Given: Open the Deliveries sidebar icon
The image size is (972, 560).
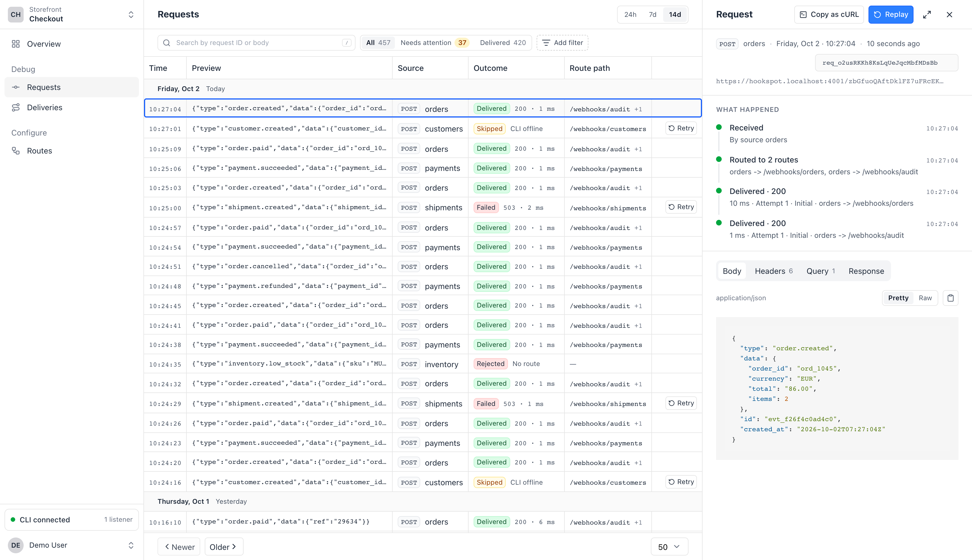Looking at the screenshot, I should pos(16,107).
